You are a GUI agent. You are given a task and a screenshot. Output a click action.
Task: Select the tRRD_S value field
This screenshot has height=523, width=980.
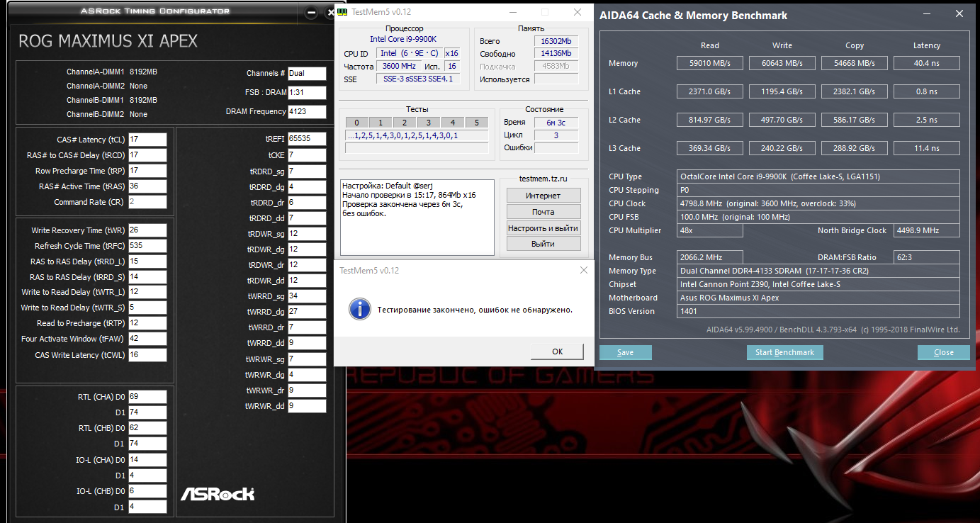pyautogui.click(x=147, y=277)
